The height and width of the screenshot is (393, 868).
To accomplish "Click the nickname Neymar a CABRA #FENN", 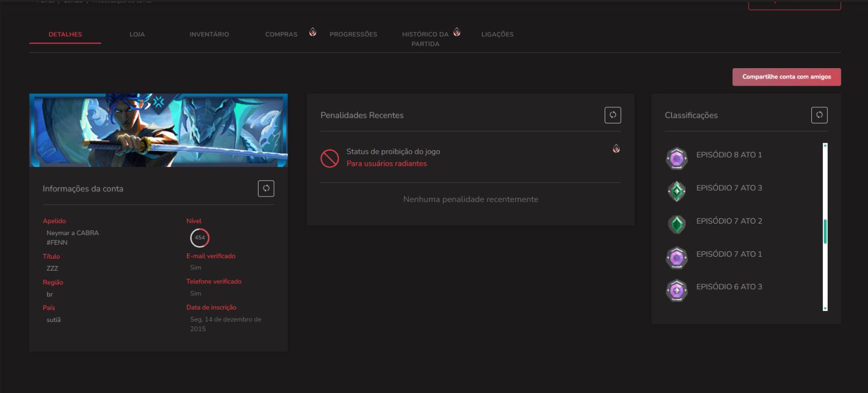I will [72, 237].
